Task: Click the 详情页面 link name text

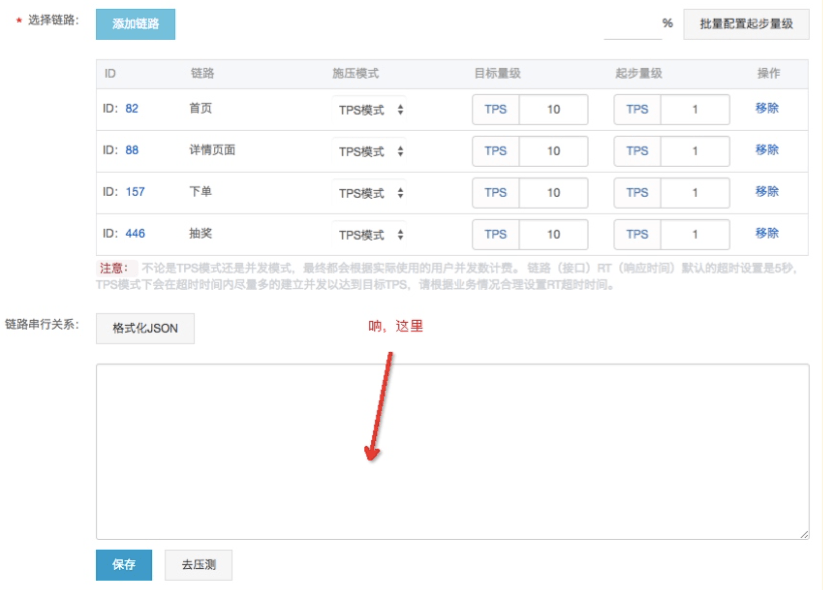Action: [212, 150]
